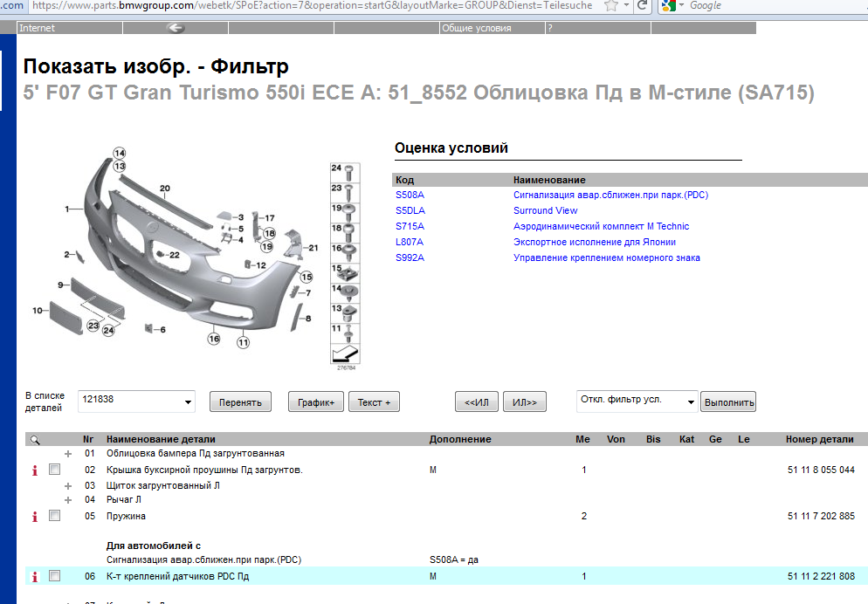Click Сигнализация авар.сближен.при парк.(PDC) link in conditions table
The width and height of the screenshot is (868, 604).
pos(610,196)
